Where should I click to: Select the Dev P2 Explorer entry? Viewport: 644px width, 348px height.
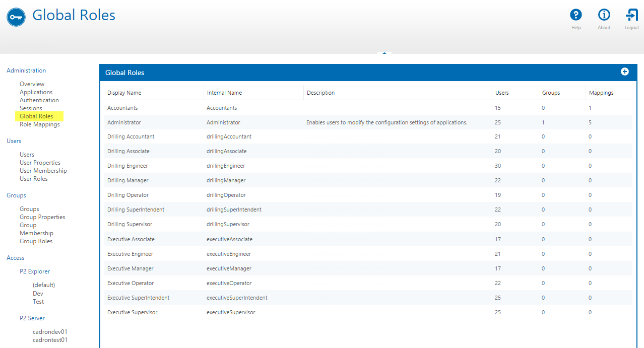(38, 293)
